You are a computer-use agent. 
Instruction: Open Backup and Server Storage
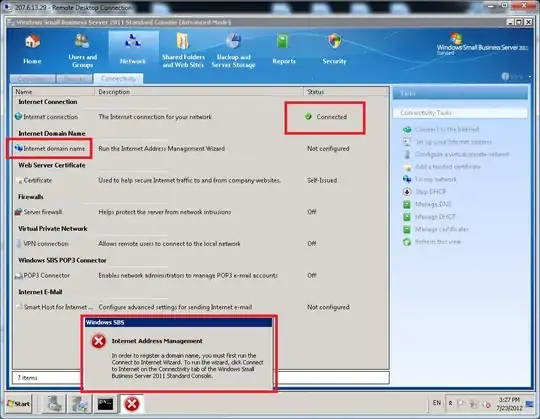coord(233,51)
